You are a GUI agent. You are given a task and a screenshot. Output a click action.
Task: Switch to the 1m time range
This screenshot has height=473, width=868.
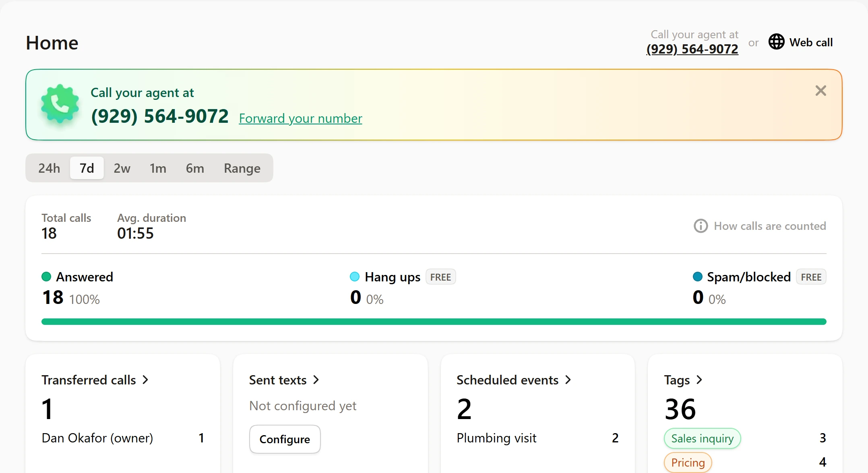tap(158, 168)
